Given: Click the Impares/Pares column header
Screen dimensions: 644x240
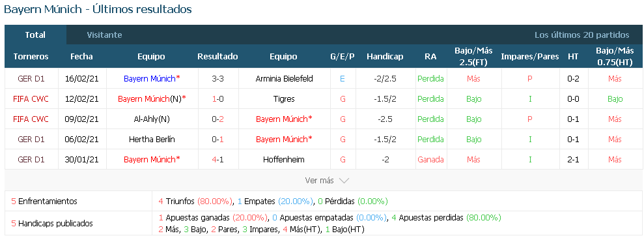Looking at the screenshot, I should coord(530,56).
